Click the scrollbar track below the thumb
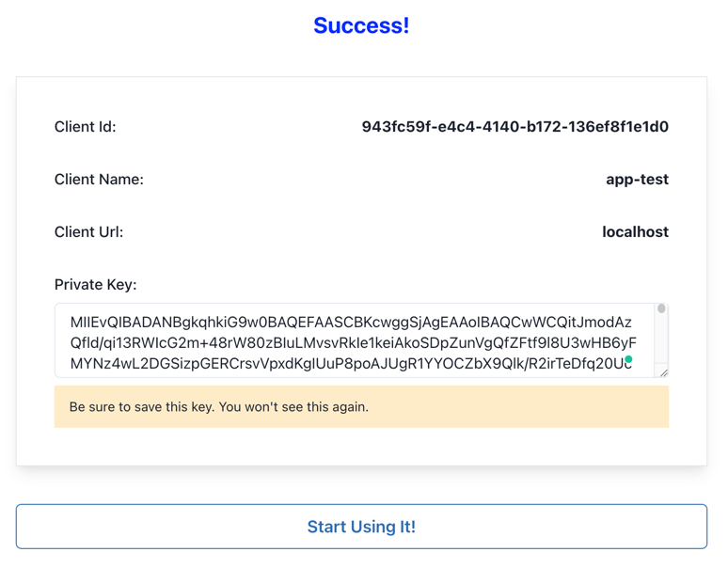The width and height of the screenshot is (728, 568). click(x=661, y=343)
